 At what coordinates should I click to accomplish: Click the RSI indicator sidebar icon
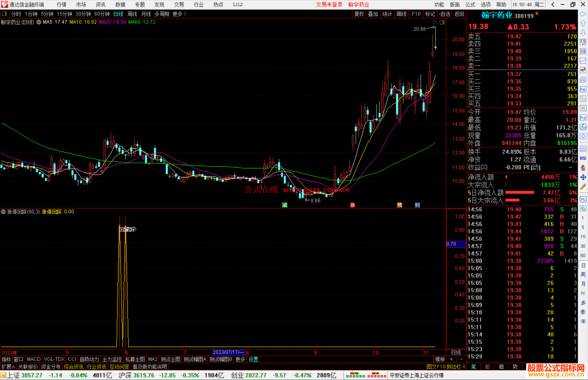583,158
